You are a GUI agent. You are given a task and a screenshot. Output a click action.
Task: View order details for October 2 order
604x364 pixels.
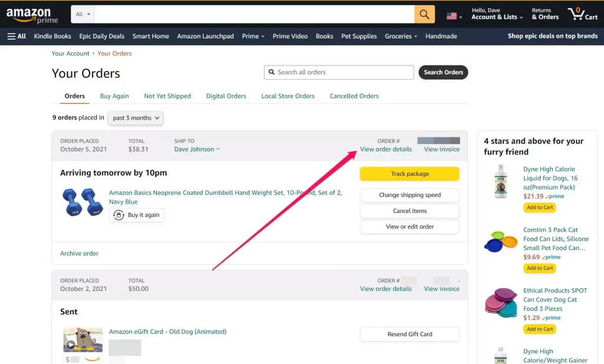pyautogui.click(x=386, y=288)
